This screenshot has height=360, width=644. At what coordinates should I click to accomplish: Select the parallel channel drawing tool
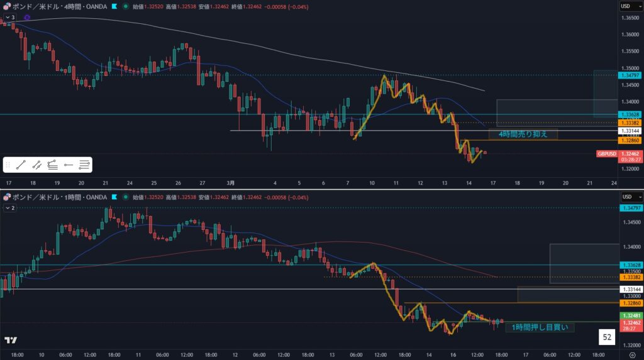point(37,165)
